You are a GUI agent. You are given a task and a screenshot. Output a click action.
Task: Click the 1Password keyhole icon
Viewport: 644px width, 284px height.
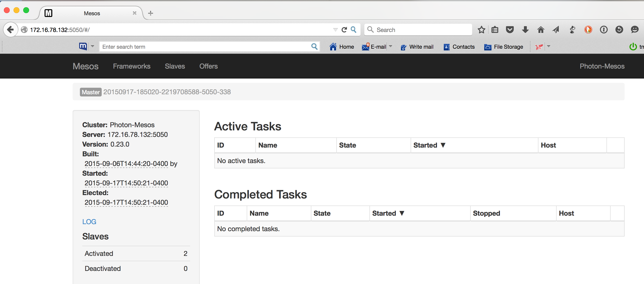point(604,30)
